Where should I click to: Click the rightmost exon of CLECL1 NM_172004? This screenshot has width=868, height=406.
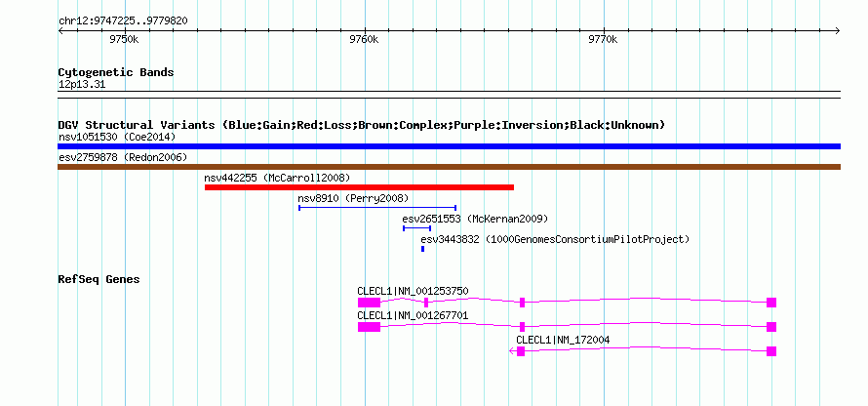(x=771, y=351)
